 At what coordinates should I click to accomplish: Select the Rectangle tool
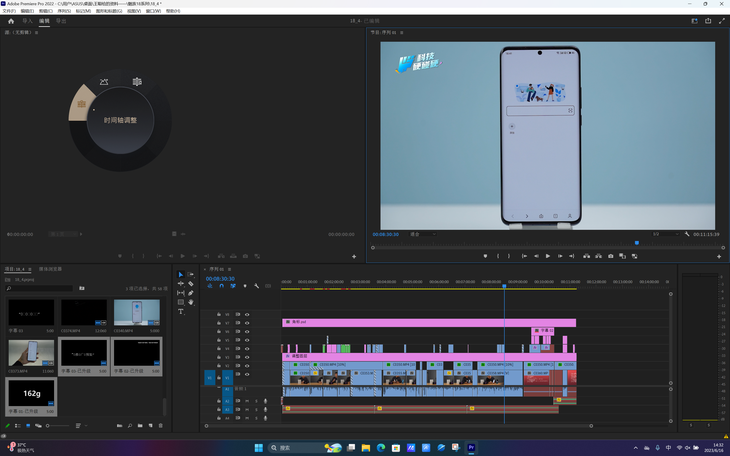[181, 302]
